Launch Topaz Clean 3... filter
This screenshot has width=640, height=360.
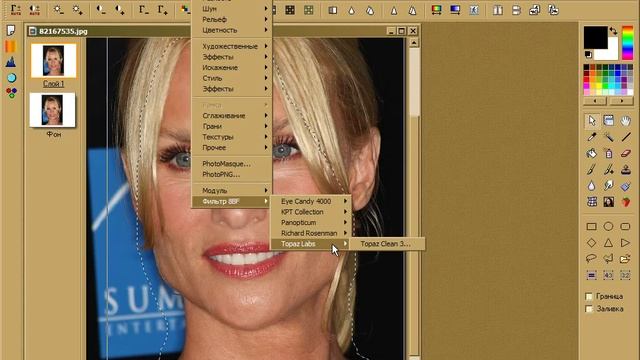point(387,244)
